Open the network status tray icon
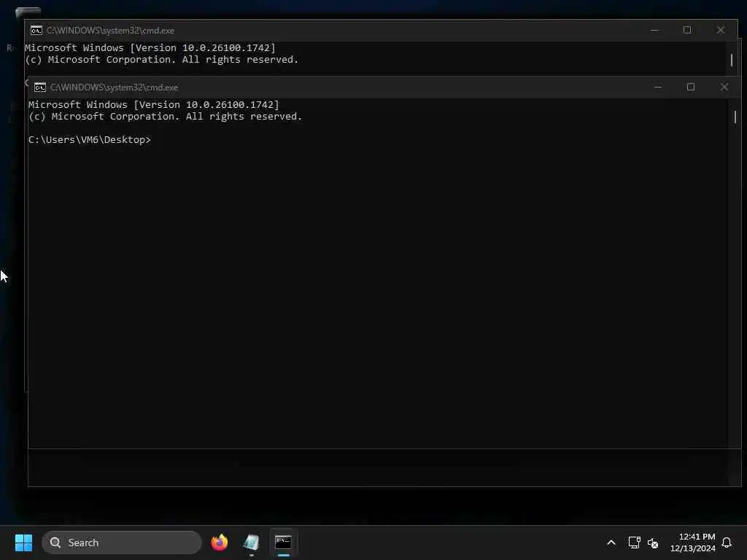The height and width of the screenshot is (560, 747). [634, 542]
